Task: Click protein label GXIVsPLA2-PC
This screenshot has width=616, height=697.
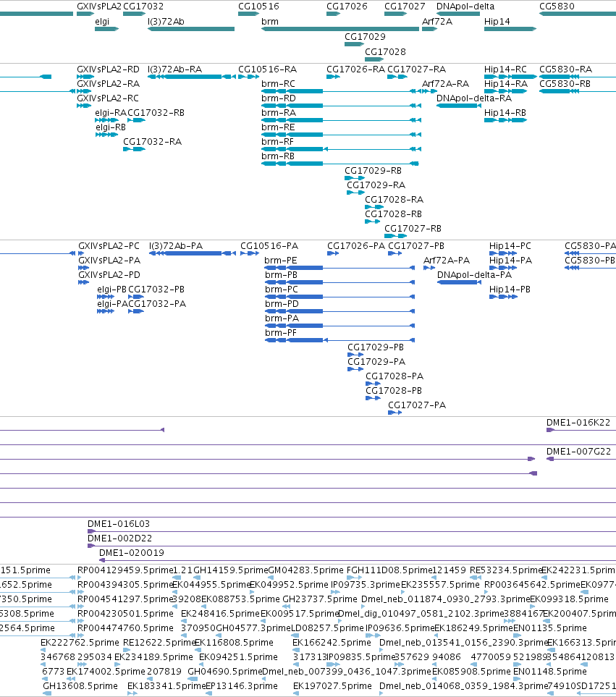Action: (109, 246)
